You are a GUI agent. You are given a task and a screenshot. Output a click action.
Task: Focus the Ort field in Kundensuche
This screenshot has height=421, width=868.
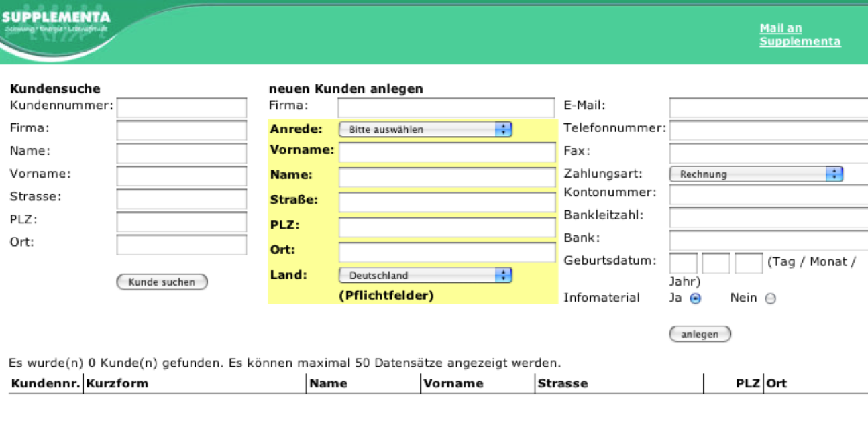pos(182,245)
